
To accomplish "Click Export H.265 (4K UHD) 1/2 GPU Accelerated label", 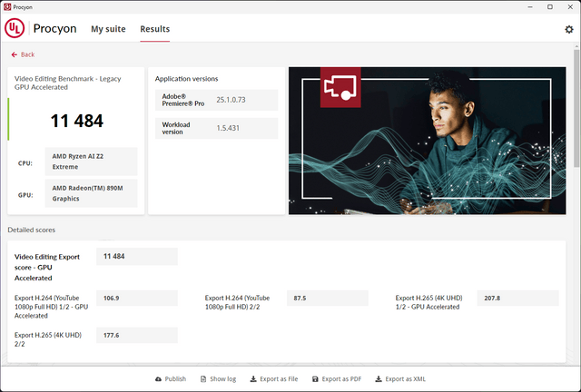I will click(428, 302).
